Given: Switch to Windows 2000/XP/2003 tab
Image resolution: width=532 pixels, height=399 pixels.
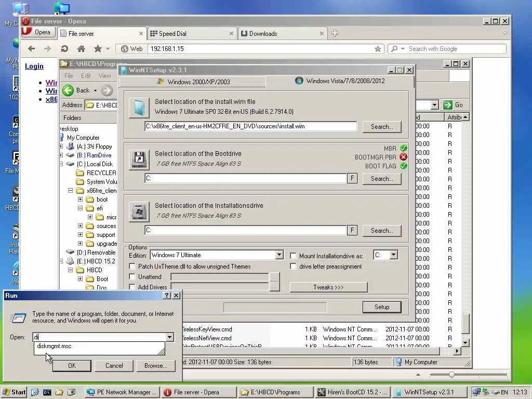Looking at the screenshot, I should [x=193, y=82].
